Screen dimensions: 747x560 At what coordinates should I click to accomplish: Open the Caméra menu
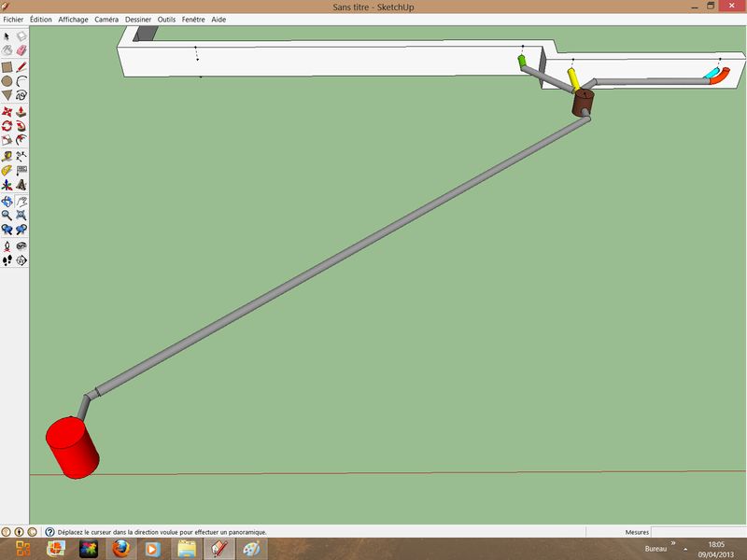point(106,19)
